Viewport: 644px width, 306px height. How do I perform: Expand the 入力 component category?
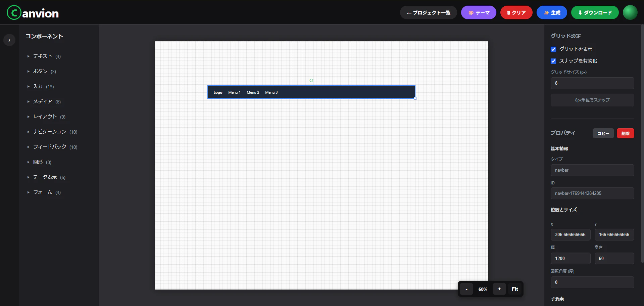(40, 86)
